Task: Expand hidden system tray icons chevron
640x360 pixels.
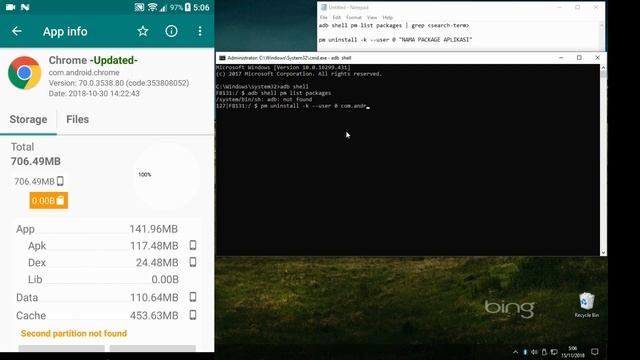Action: point(516,352)
